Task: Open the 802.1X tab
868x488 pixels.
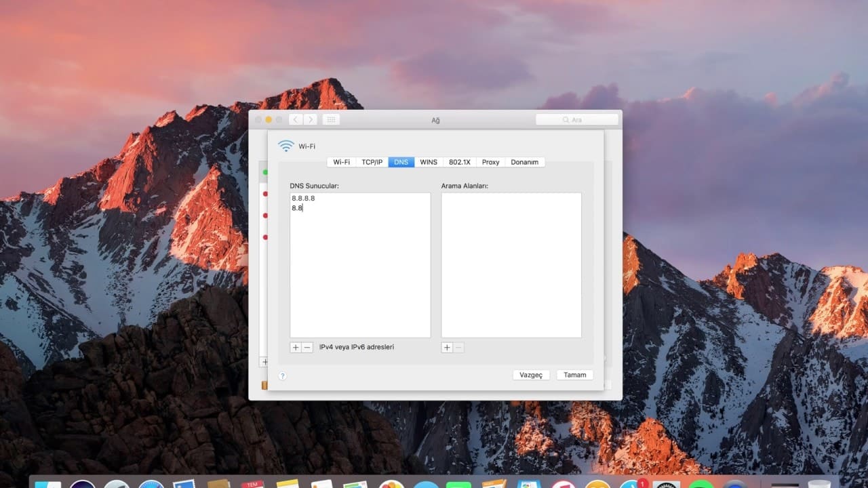Action: 459,162
